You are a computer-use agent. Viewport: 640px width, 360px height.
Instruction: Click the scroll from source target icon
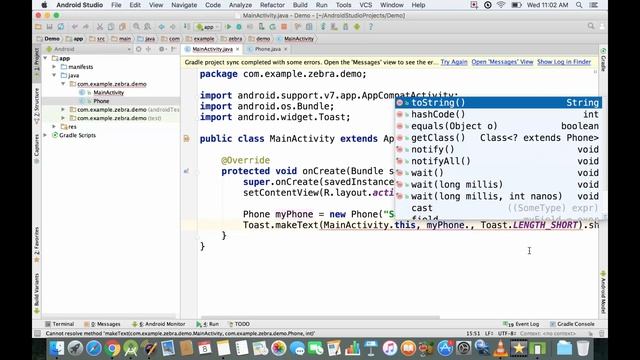coord(139,49)
